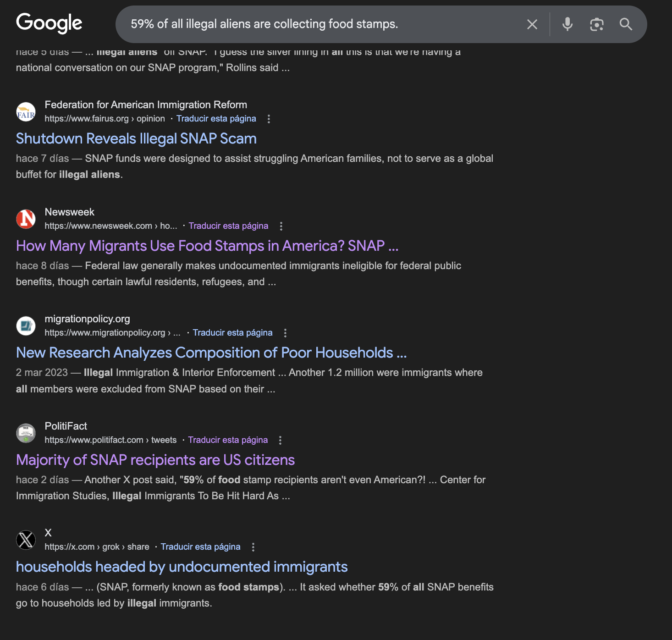Open "Majority of SNAP recipients are US citizens"
This screenshot has height=640, width=672.
click(x=155, y=460)
